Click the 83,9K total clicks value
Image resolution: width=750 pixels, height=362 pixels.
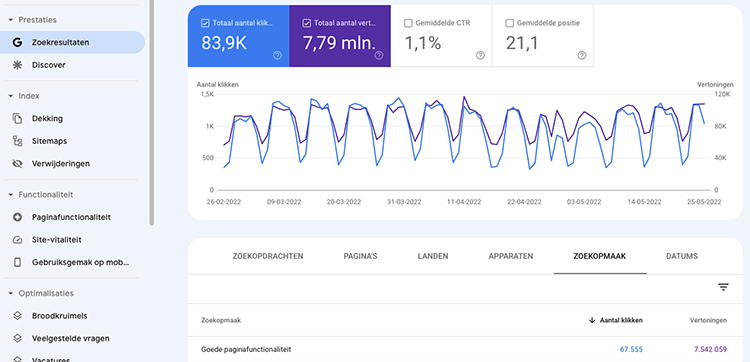pyautogui.click(x=224, y=44)
